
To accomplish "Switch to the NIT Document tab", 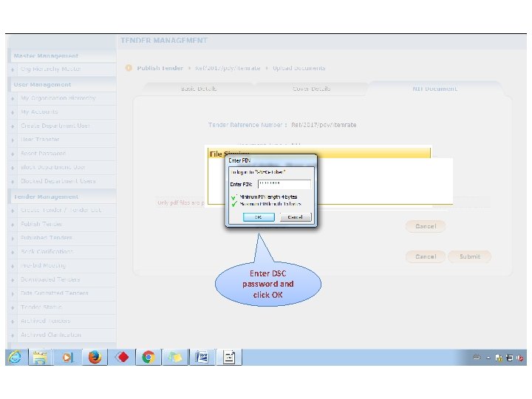I will click(x=434, y=89).
